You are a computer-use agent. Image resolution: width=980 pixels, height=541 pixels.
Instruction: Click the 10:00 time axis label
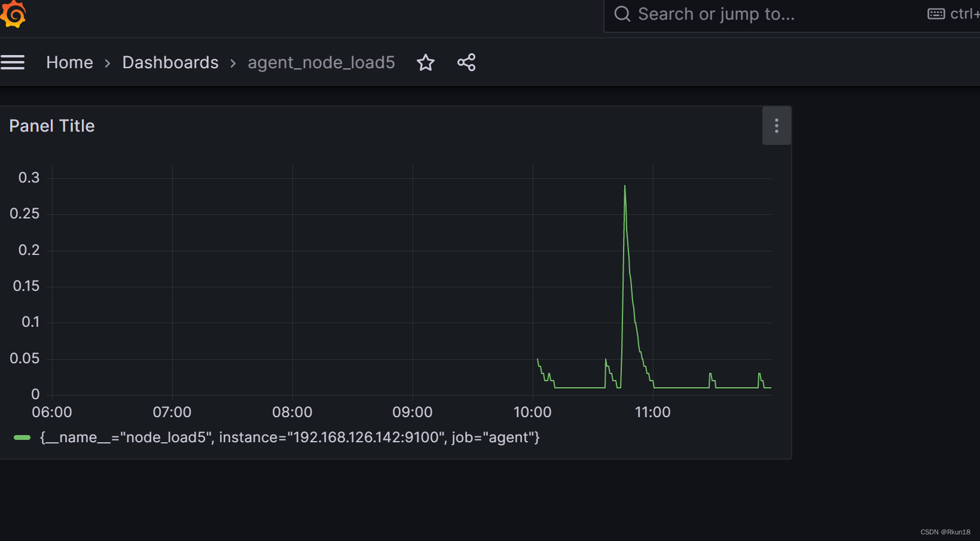point(533,412)
